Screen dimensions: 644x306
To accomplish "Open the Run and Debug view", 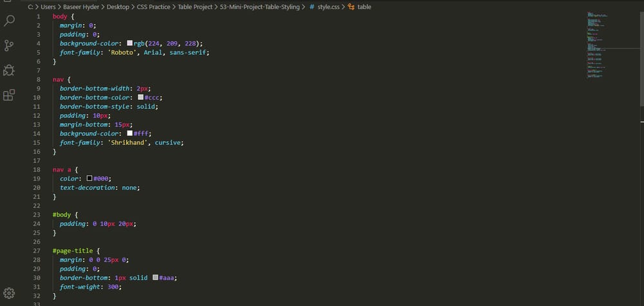I will click(x=9, y=70).
